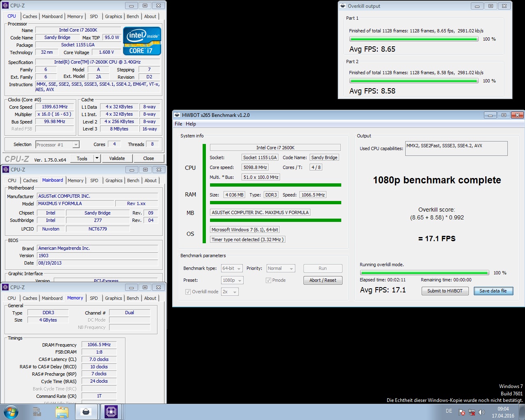Click title icon of CPU-Z window showing Motherboard
This screenshot has height=420, width=525.
(6, 169)
